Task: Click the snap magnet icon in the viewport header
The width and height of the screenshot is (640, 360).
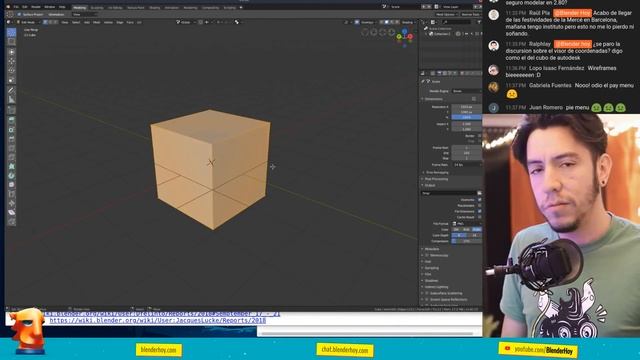Action: tap(200, 22)
